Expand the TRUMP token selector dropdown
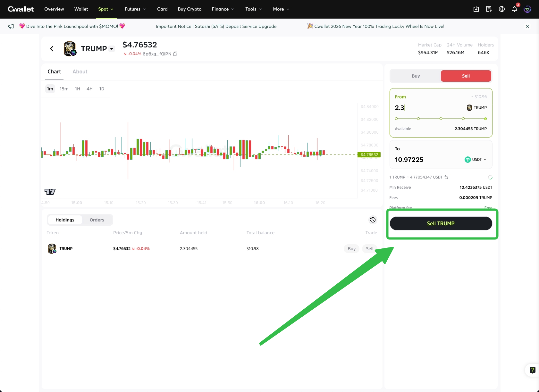This screenshot has width=539, height=392. [112, 49]
